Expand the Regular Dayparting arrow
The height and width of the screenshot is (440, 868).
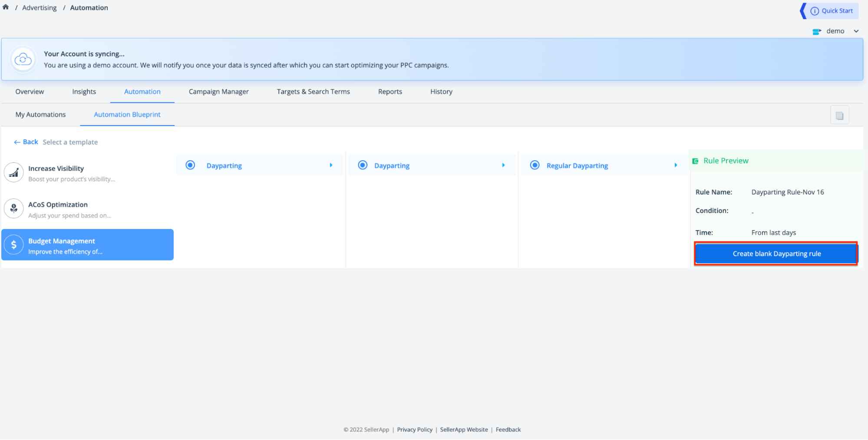[x=676, y=165]
